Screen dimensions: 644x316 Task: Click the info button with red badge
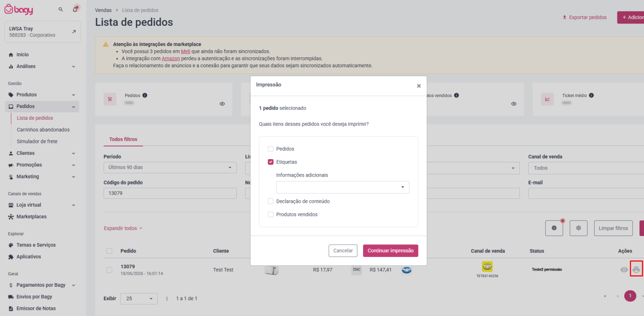point(554,228)
